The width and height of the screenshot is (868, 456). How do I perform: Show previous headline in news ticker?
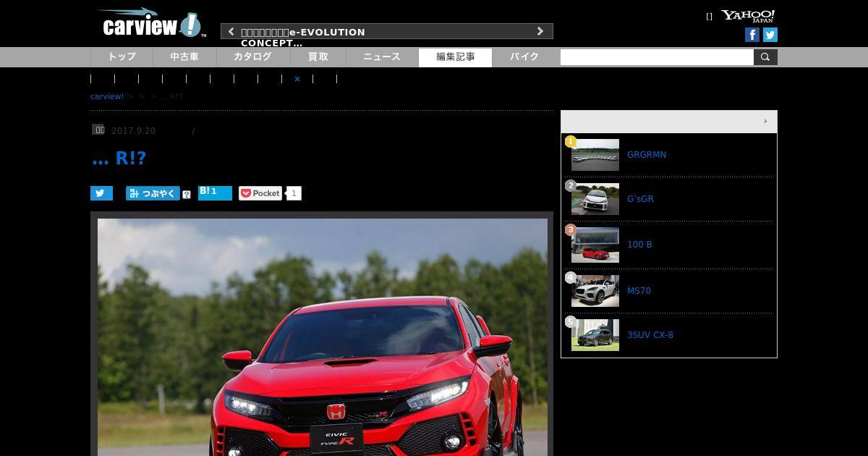click(x=231, y=31)
